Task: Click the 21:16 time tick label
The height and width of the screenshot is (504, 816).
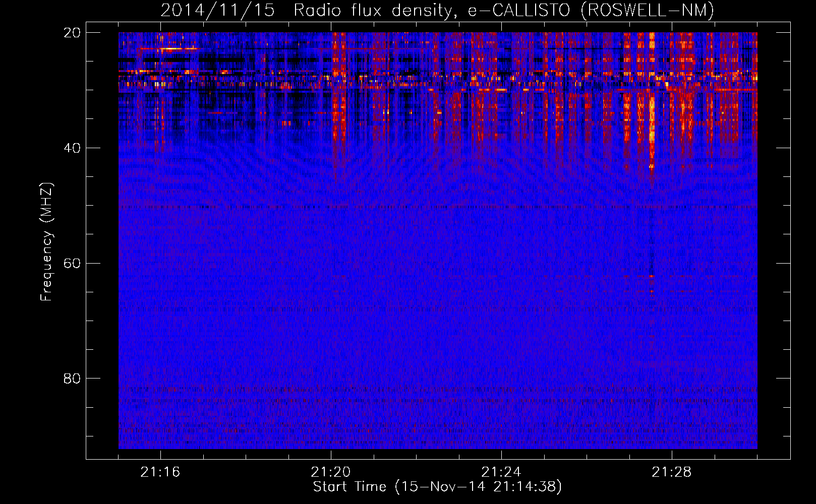Action: point(160,472)
